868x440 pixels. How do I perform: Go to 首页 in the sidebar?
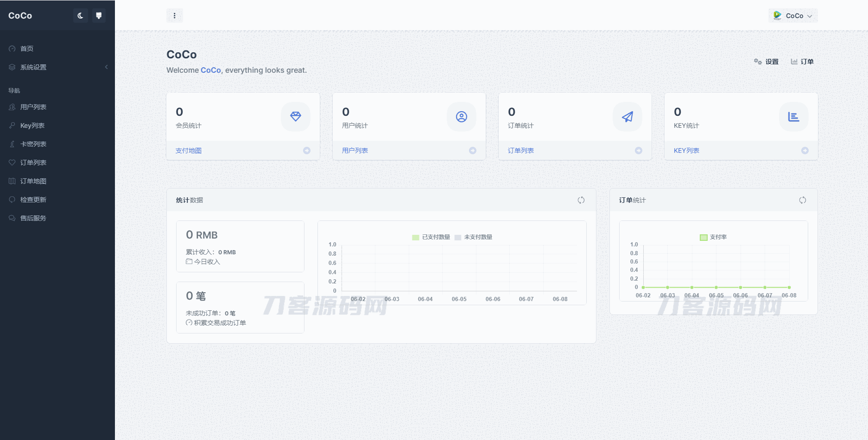point(27,49)
